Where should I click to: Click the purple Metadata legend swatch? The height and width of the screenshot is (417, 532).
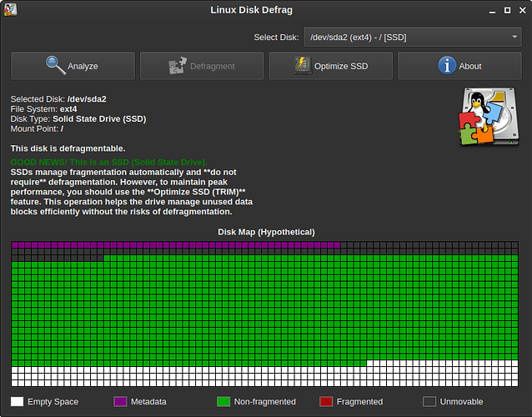119,402
